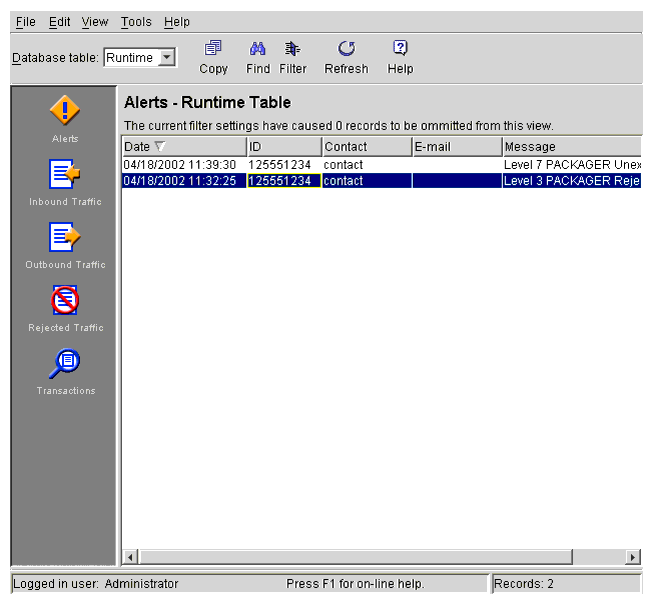Open the Help menu
The height and width of the screenshot is (604, 653).
[x=177, y=22]
